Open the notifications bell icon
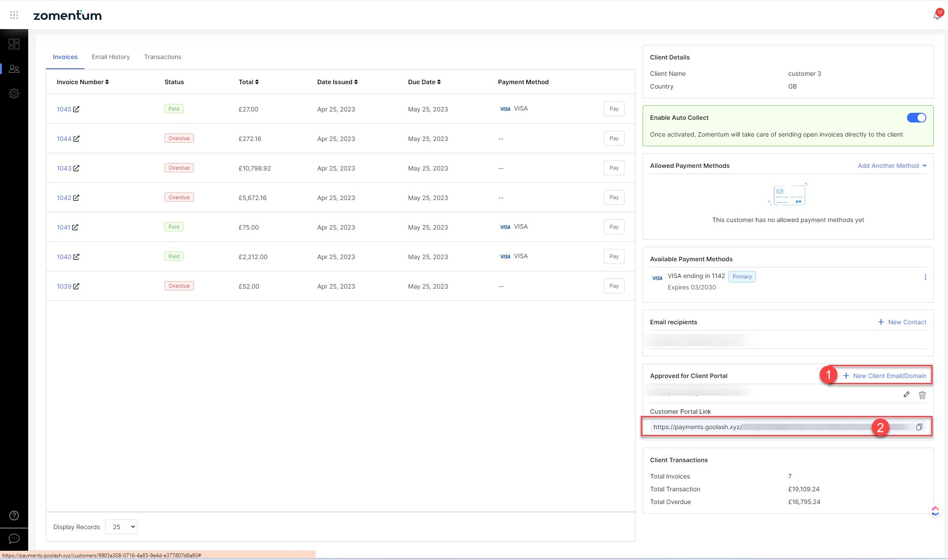 coord(937,16)
